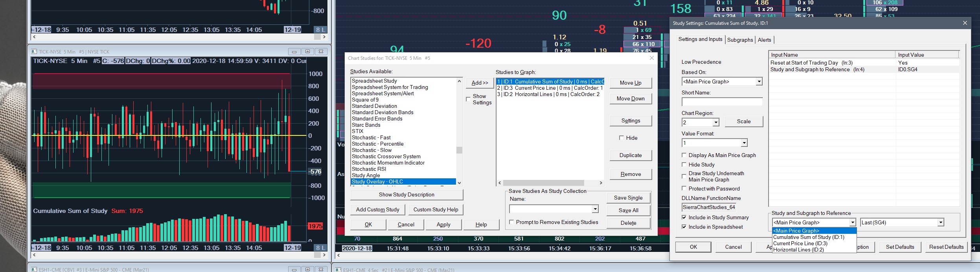
Task: Choose Current Price Line (ID:3) option
Action: tap(814, 243)
